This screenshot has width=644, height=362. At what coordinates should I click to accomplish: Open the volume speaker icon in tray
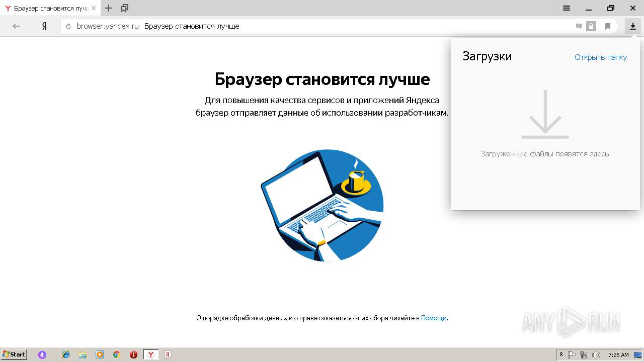[x=596, y=354]
